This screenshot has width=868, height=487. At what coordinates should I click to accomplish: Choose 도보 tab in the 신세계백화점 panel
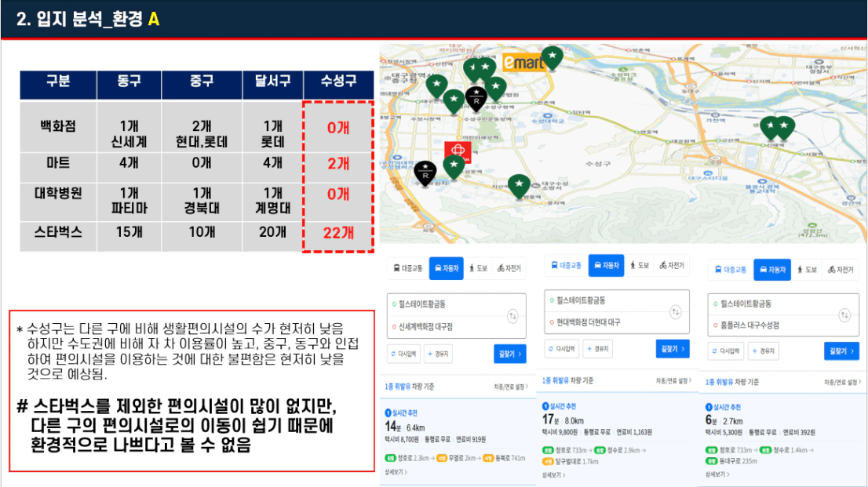click(x=478, y=268)
